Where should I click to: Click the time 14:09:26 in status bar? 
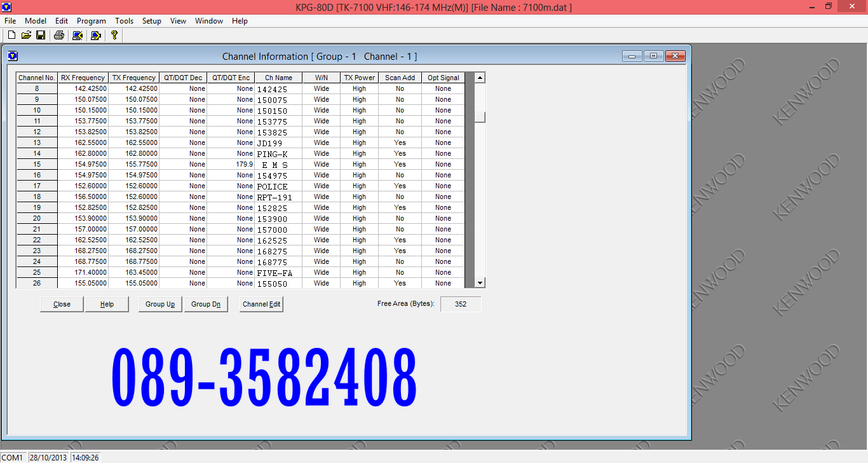(x=85, y=457)
